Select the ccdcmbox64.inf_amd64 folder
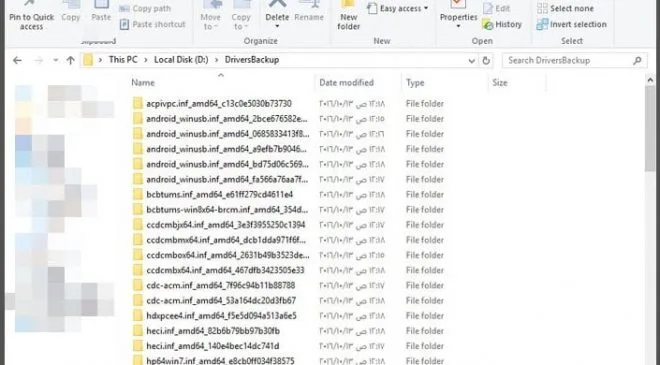This screenshot has height=365, width=660. tap(228, 255)
